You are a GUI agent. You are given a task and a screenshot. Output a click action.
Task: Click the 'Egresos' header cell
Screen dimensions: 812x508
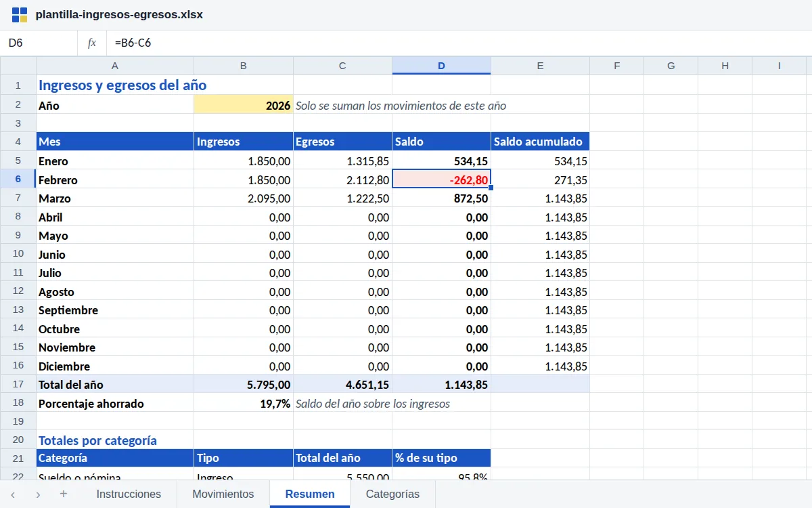(342, 142)
